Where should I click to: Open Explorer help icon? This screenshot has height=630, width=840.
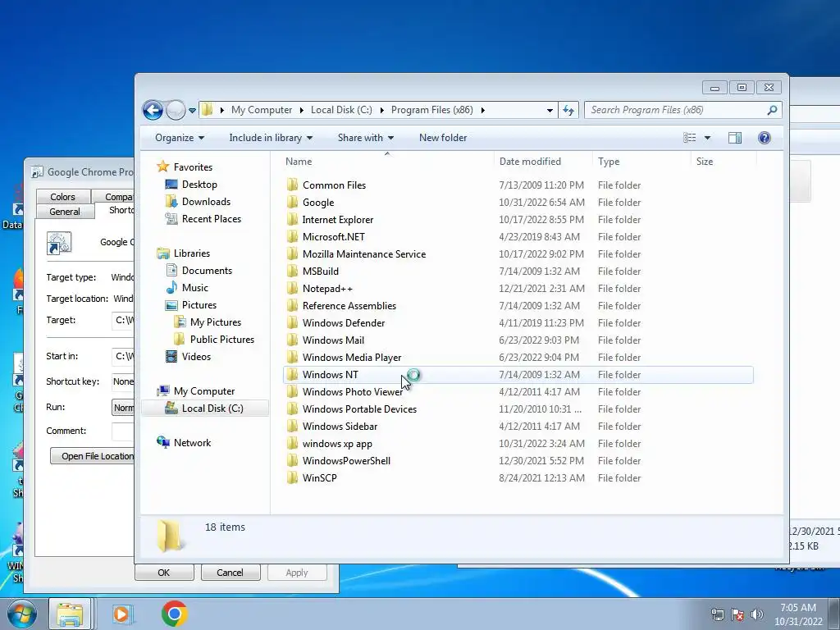click(x=765, y=138)
